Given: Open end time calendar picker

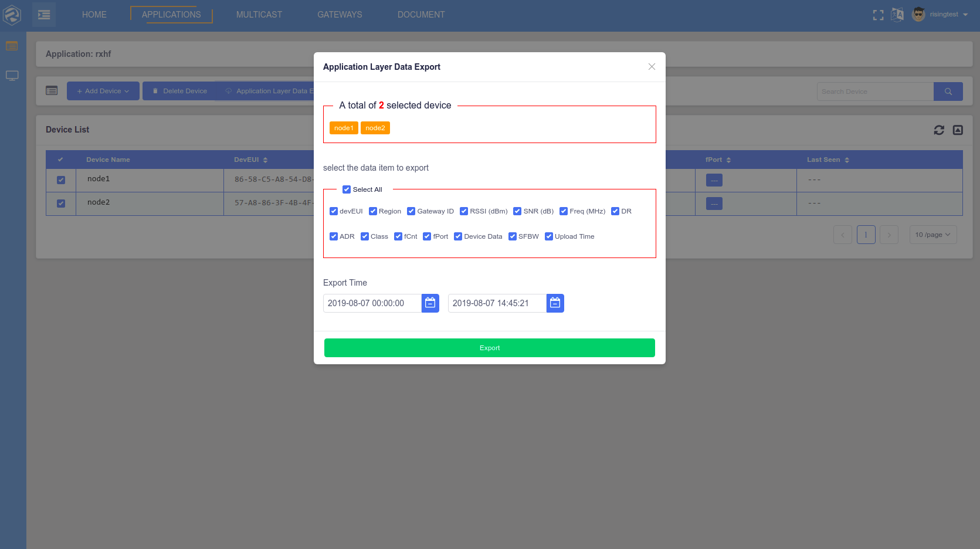Looking at the screenshot, I should pos(555,303).
